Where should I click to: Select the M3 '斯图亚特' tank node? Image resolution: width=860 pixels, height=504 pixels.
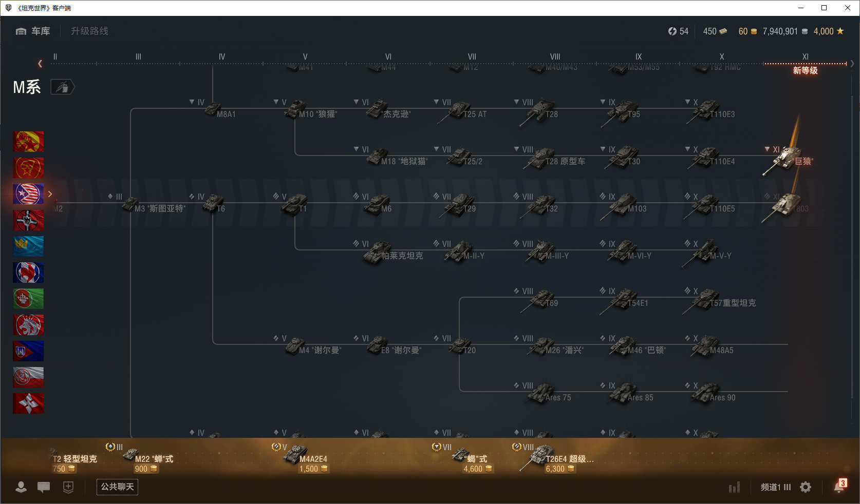[148, 204]
